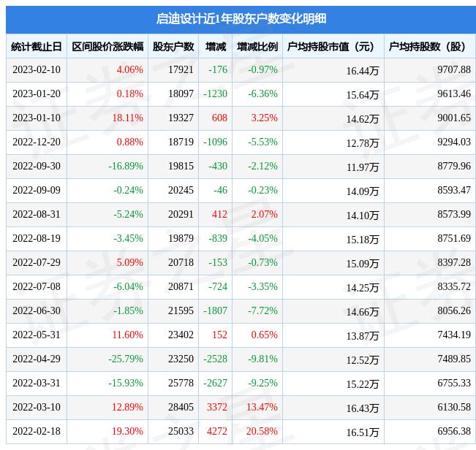Click the date cell 2022-07-08
Viewport: 476px width, 450px height.
pyautogui.click(x=37, y=286)
